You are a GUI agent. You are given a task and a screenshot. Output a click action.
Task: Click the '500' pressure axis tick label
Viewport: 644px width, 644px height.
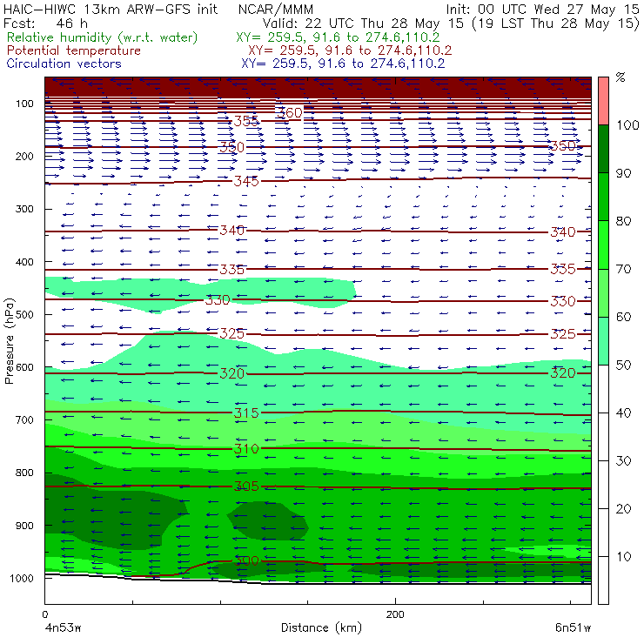coord(24,315)
